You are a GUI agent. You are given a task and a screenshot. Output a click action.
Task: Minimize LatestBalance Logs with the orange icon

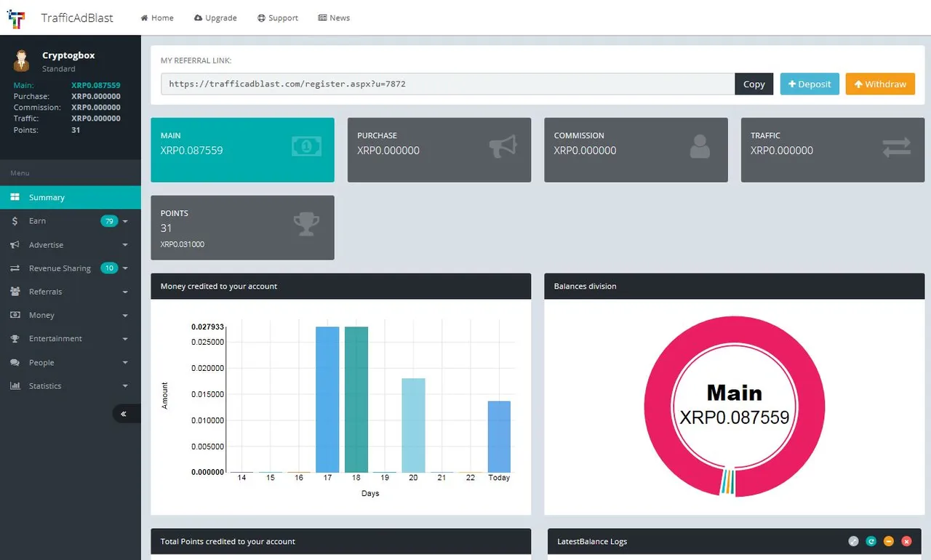[889, 541]
